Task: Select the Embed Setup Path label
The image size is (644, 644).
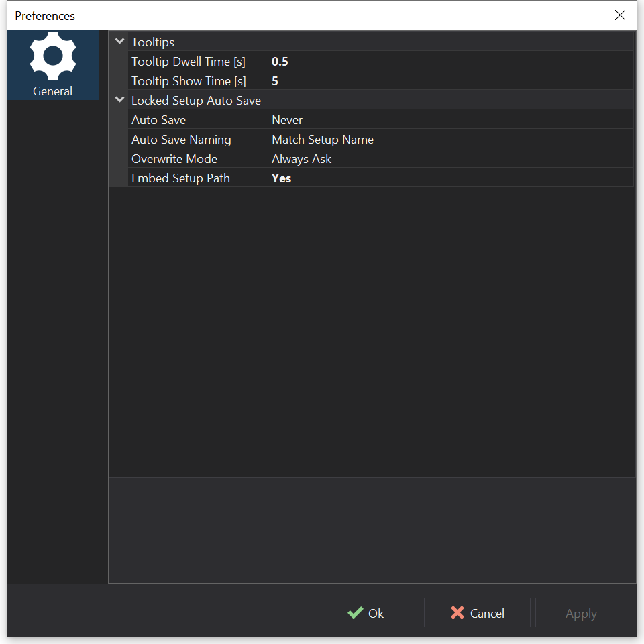Action: 180,178
